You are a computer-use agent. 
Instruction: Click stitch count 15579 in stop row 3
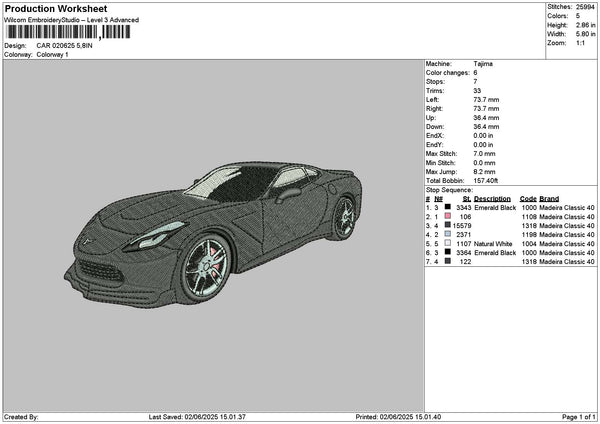[x=462, y=226]
